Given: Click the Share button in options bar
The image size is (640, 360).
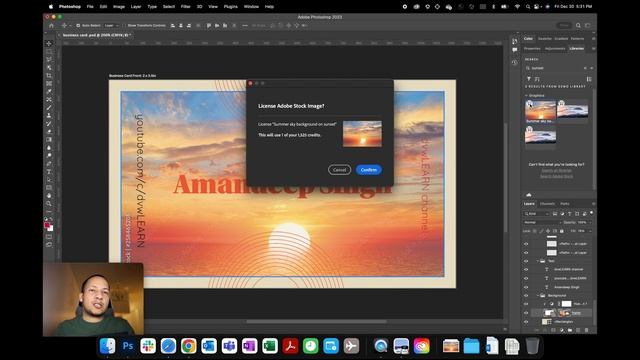Looking at the screenshot, I should [564, 25].
